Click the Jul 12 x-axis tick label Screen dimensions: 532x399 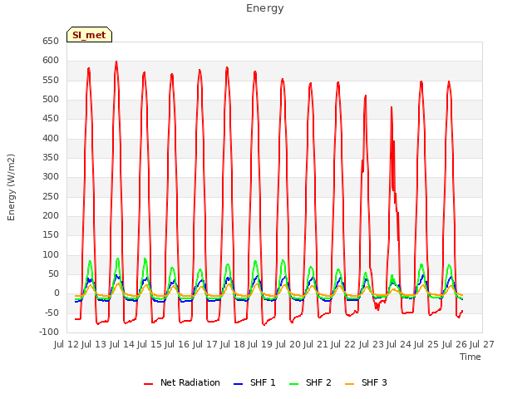click(x=66, y=344)
